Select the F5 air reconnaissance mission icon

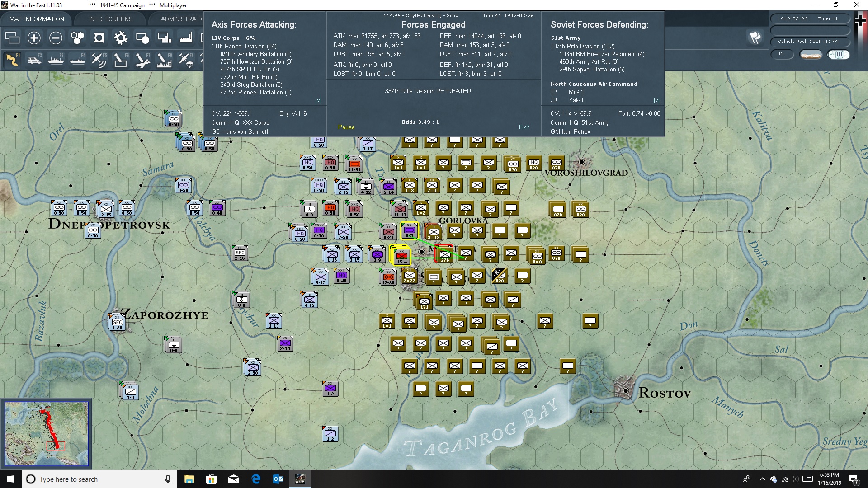point(99,60)
